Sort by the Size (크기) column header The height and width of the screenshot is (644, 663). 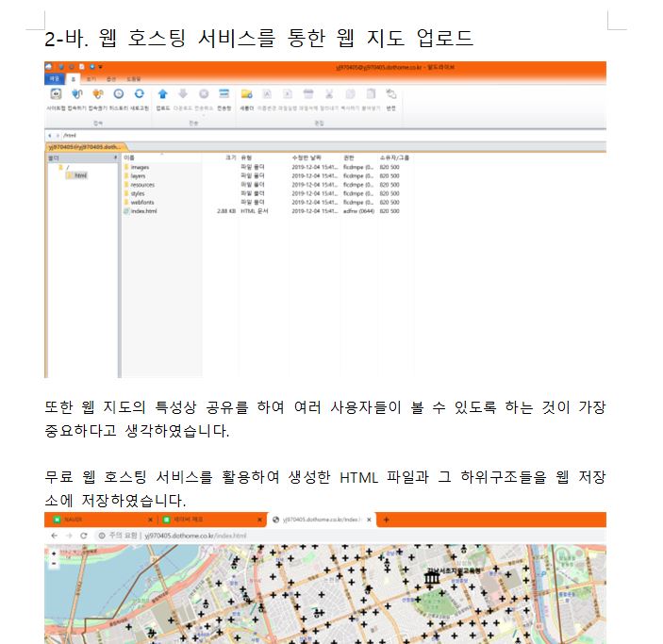pos(220,157)
